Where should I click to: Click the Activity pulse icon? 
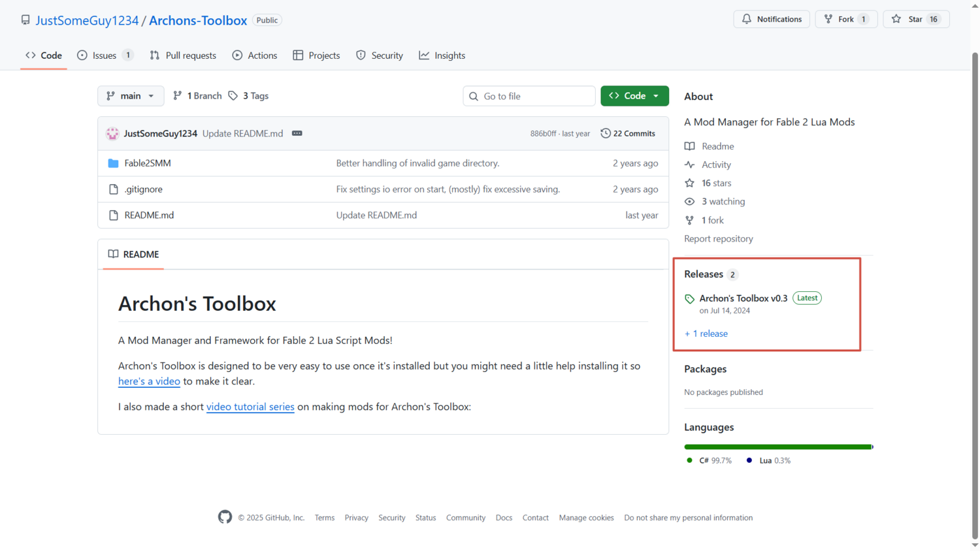click(689, 165)
